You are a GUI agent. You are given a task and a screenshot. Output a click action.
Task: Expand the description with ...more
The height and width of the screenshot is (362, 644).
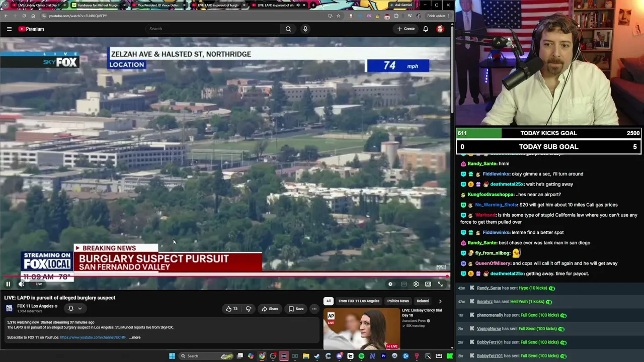pos(135,337)
